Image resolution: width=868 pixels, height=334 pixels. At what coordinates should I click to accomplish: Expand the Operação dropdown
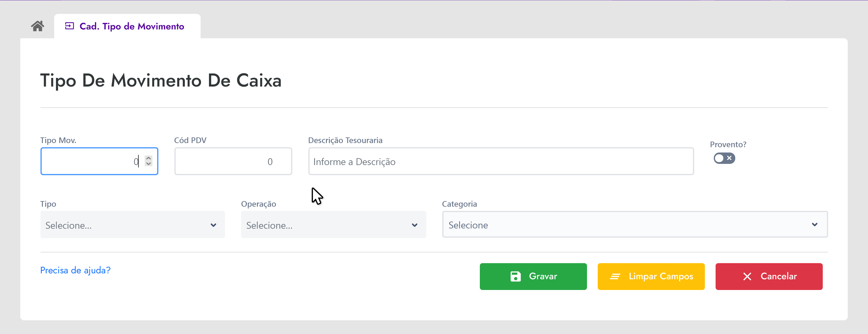pyautogui.click(x=333, y=225)
